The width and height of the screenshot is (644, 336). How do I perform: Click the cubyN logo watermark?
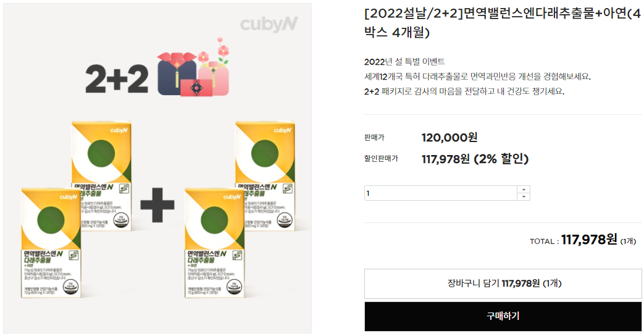coord(269,24)
